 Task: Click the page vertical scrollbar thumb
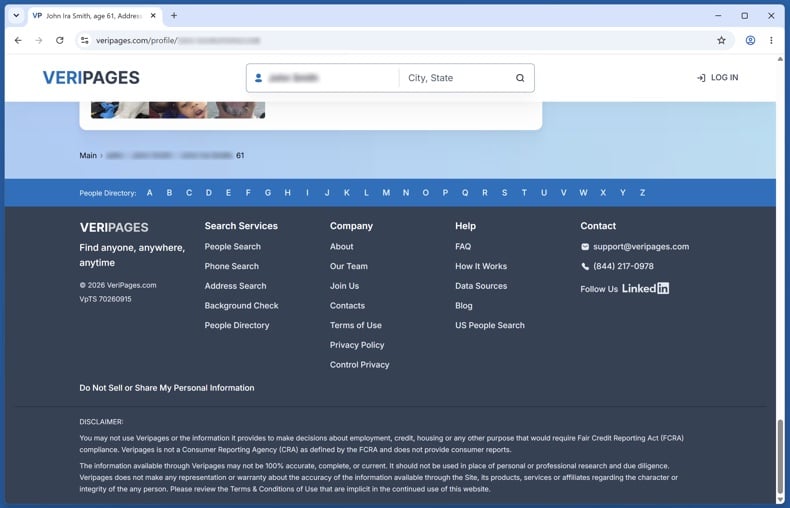point(780,456)
